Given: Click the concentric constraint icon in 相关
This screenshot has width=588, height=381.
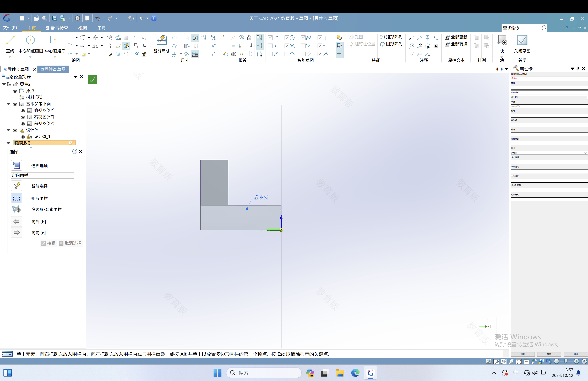Looking at the screenshot, I should click(x=241, y=38).
